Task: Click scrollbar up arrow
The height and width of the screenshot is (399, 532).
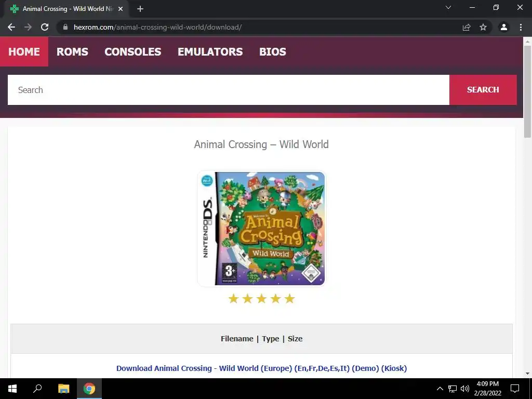Action: (x=527, y=42)
